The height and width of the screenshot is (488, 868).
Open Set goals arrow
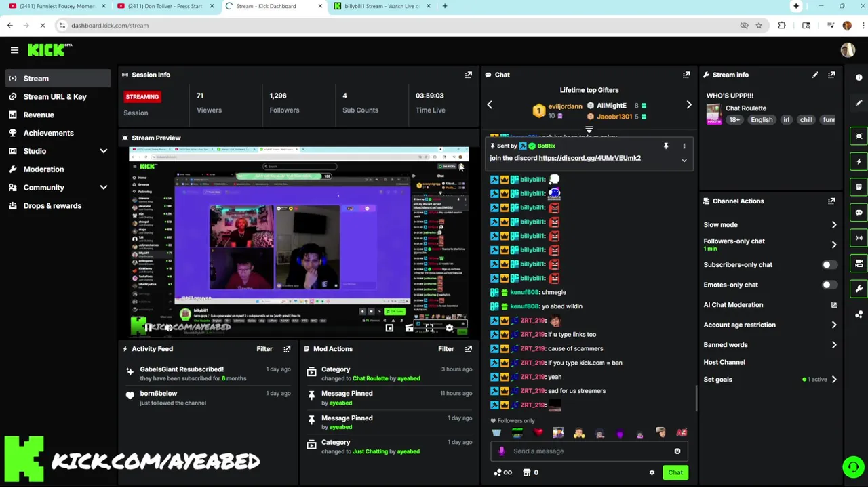point(834,380)
